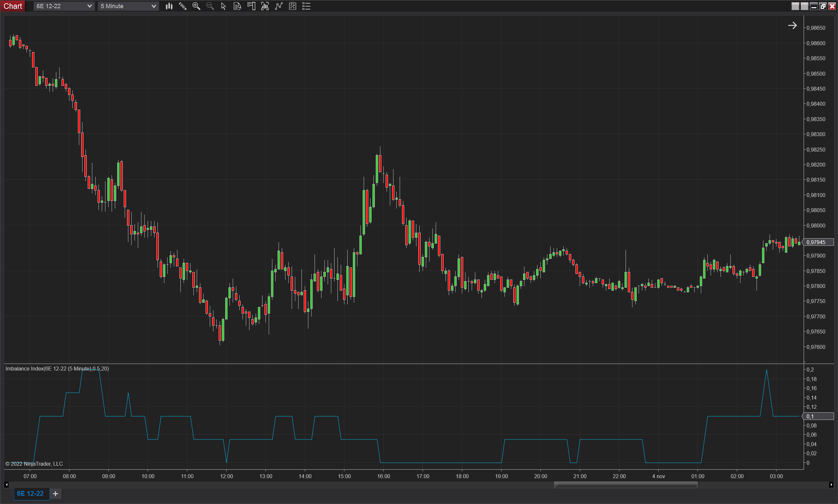The width and height of the screenshot is (838, 504).
Task: Open the strategy performance icon
Action: coord(292,6)
